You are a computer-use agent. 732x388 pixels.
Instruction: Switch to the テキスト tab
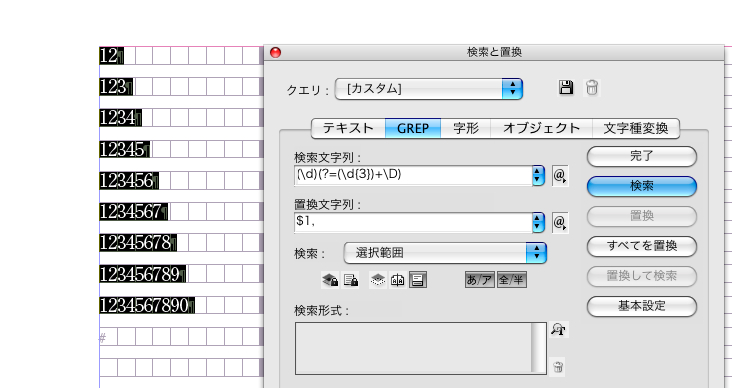point(348,128)
